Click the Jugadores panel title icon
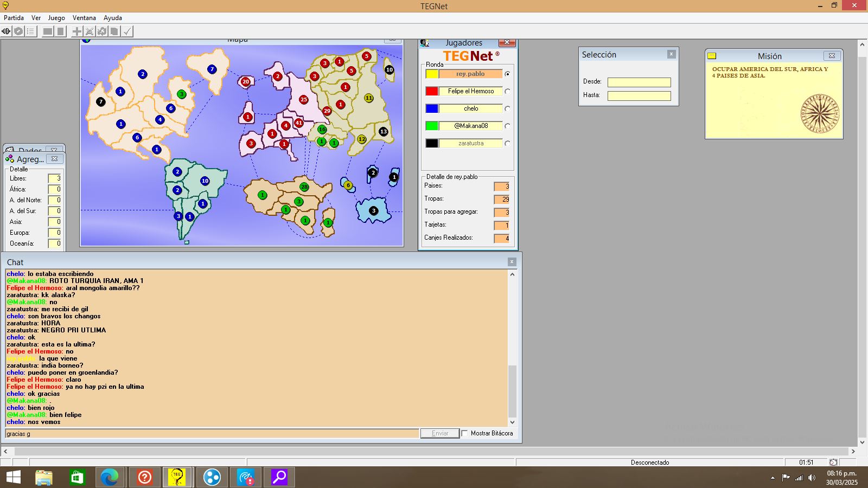The height and width of the screenshot is (488, 868). pos(425,43)
